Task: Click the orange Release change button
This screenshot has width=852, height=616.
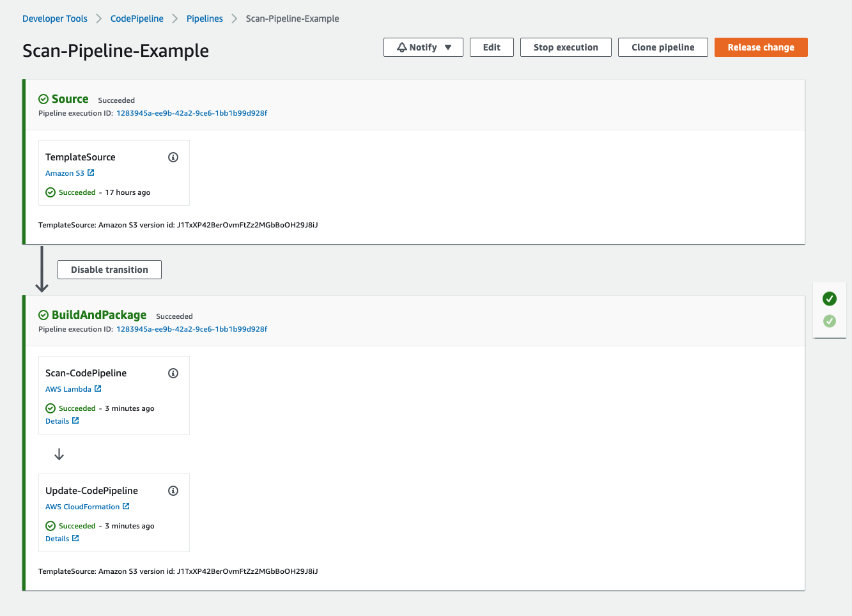Action: pyautogui.click(x=761, y=47)
